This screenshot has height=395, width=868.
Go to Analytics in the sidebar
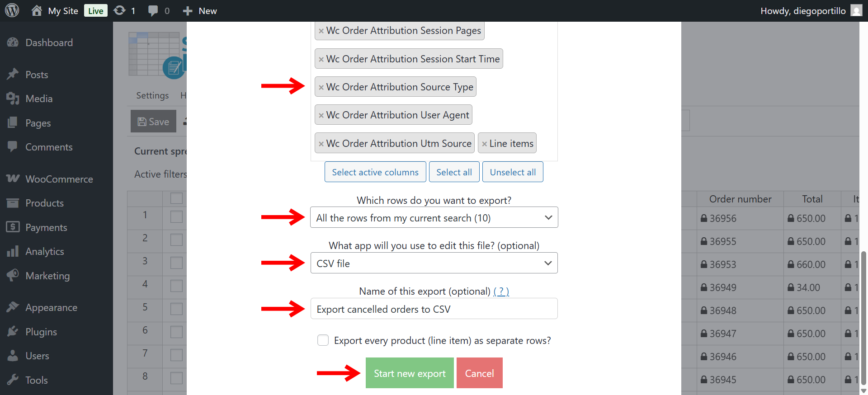click(44, 251)
